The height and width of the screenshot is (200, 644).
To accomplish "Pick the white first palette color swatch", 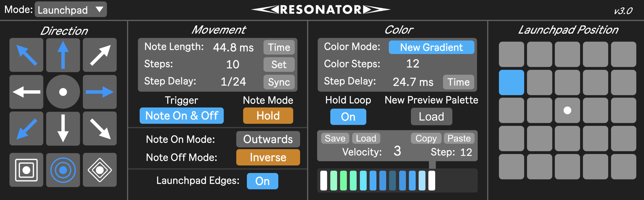I will (324, 181).
